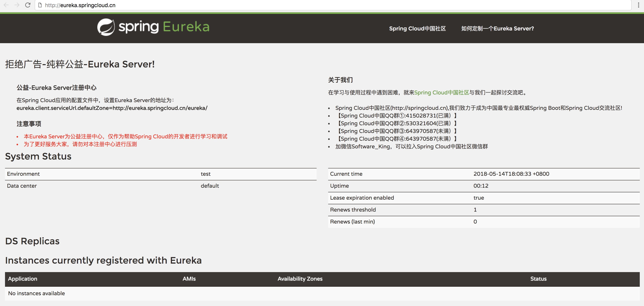
Task: Click the AMIs column header
Action: point(189,279)
